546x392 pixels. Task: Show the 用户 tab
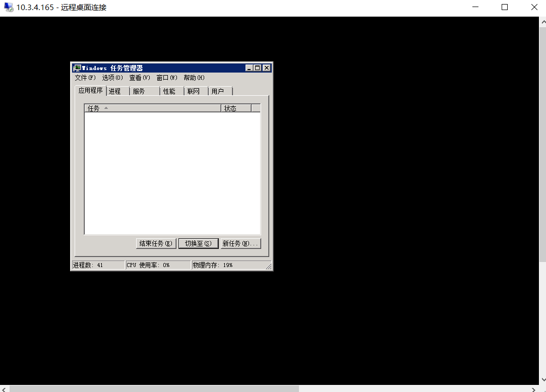pyautogui.click(x=218, y=91)
